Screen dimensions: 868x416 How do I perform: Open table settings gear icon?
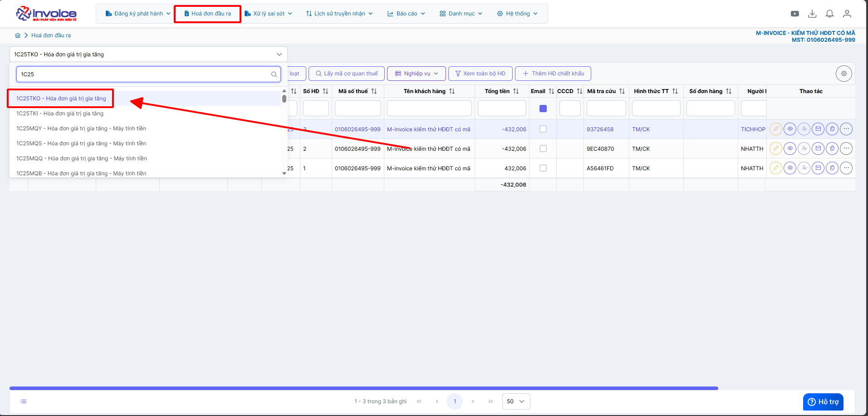click(843, 74)
